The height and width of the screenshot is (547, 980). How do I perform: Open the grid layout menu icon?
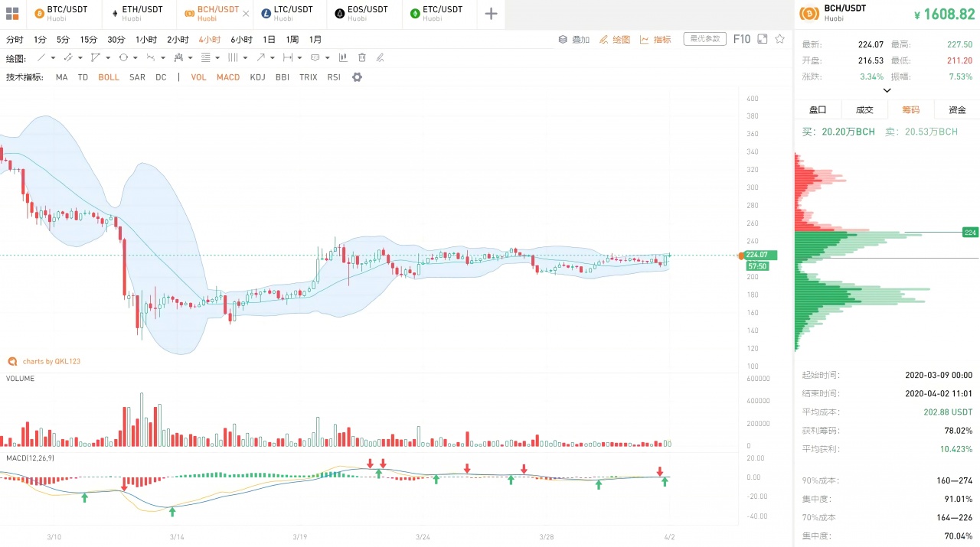tap(12, 14)
